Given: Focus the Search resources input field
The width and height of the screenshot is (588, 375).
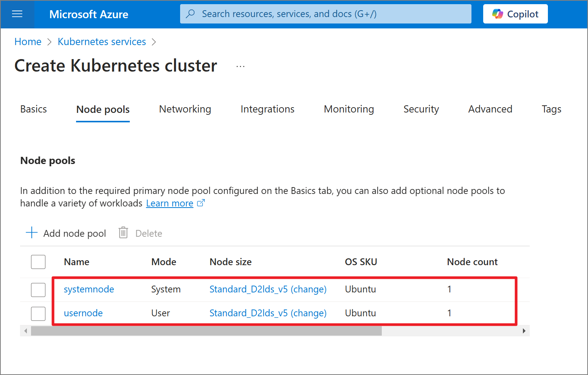Looking at the screenshot, I should coord(326,14).
